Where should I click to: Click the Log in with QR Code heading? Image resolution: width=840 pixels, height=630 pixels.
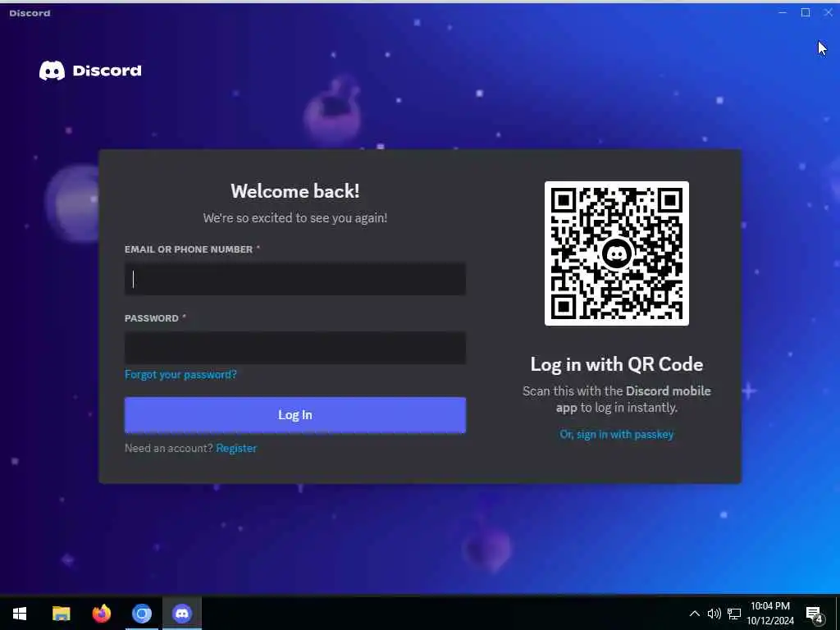click(617, 364)
